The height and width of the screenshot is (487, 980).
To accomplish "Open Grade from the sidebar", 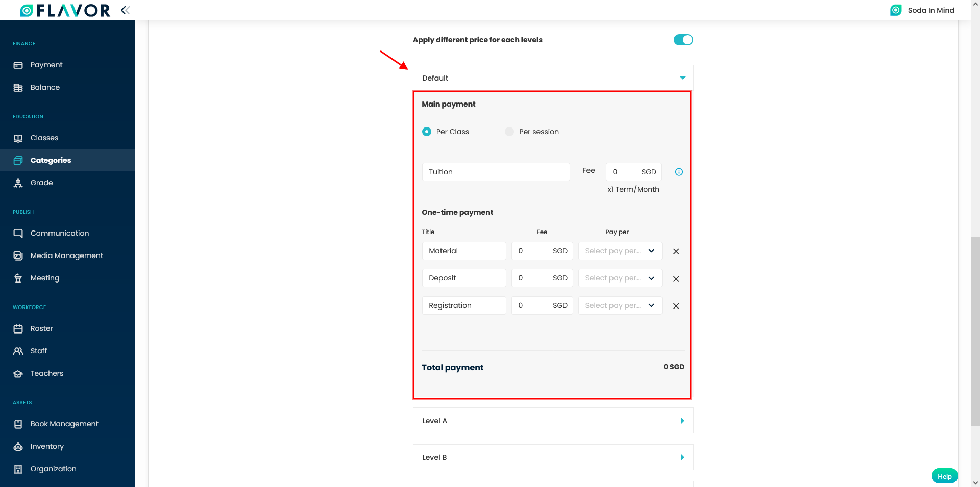I will (41, 183).
